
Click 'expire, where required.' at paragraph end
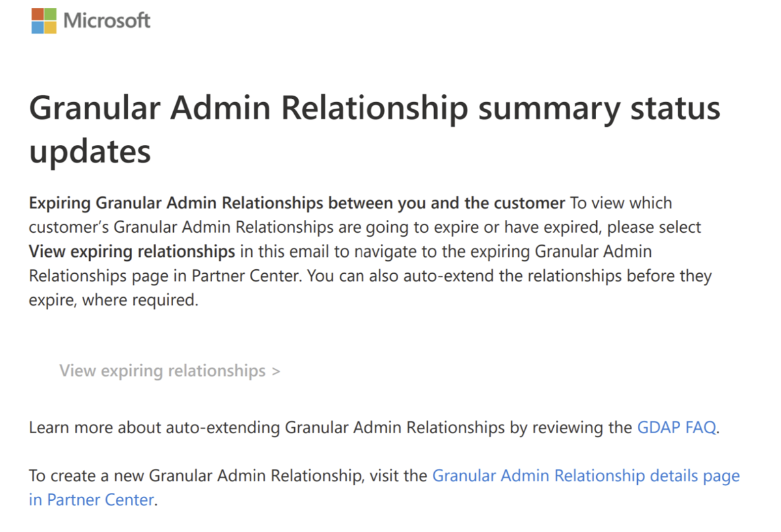click(x=113, y=300)
